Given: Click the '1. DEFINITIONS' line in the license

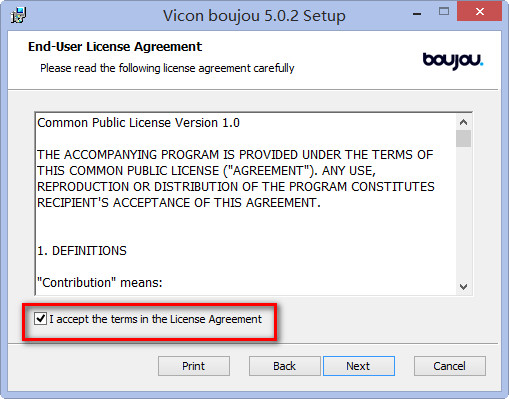Looking at the screenshot, I should tap(82, 251).
